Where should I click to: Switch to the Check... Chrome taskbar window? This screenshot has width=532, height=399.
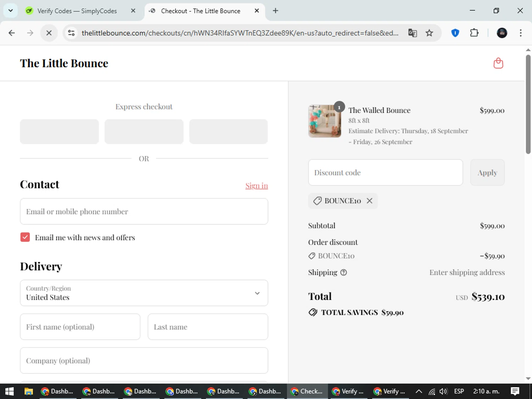point(307,391)
